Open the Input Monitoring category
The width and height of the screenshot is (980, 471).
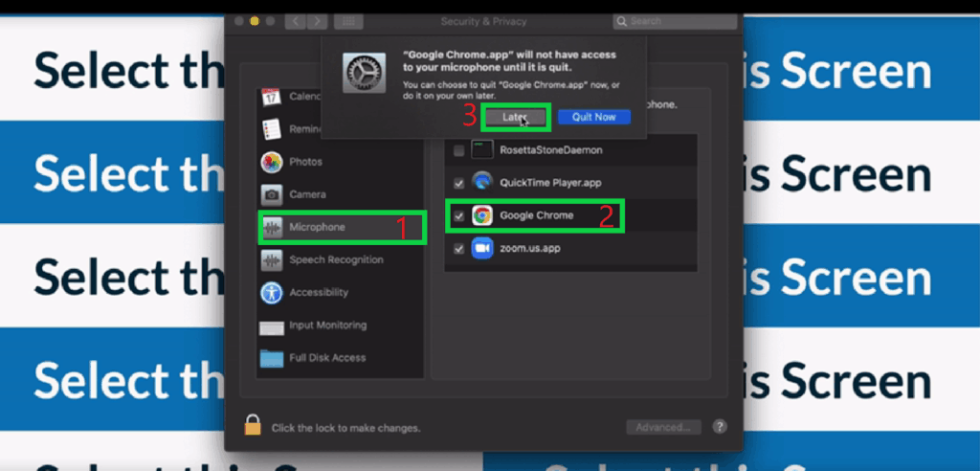tap(326, 326)
